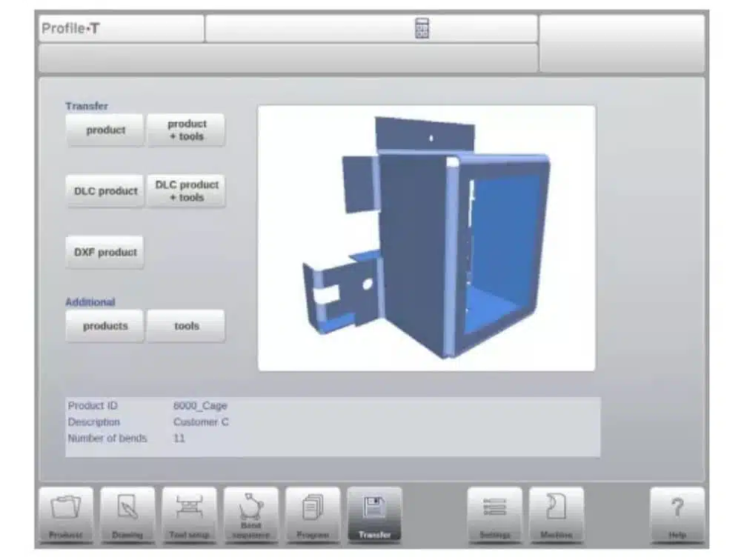Open Help with the question mark
This screenshot has height=560, width=741.
point(677,516)
